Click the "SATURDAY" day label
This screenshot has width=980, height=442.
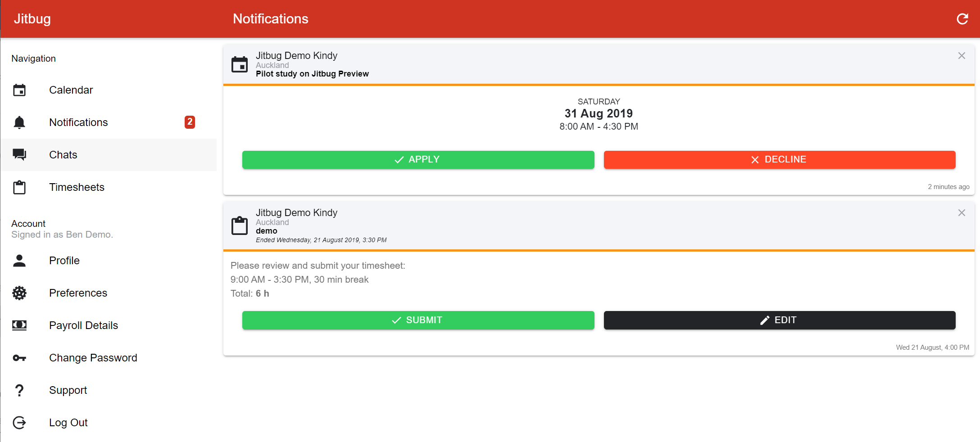(599, 102)
